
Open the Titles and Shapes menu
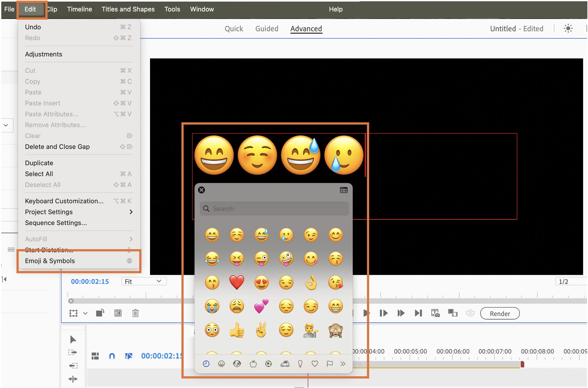click(x=128, y=9)
